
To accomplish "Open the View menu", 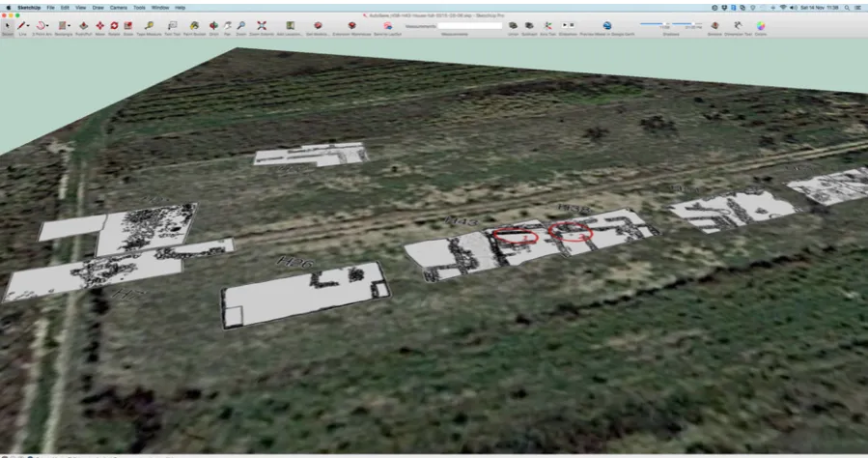I will [x=81, y=8].
